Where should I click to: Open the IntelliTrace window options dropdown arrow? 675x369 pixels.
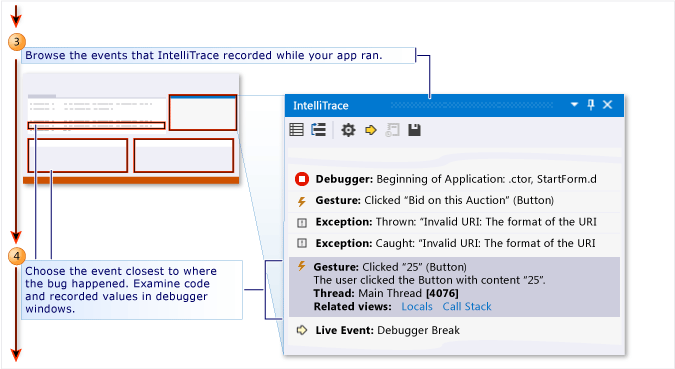[574, 105]
